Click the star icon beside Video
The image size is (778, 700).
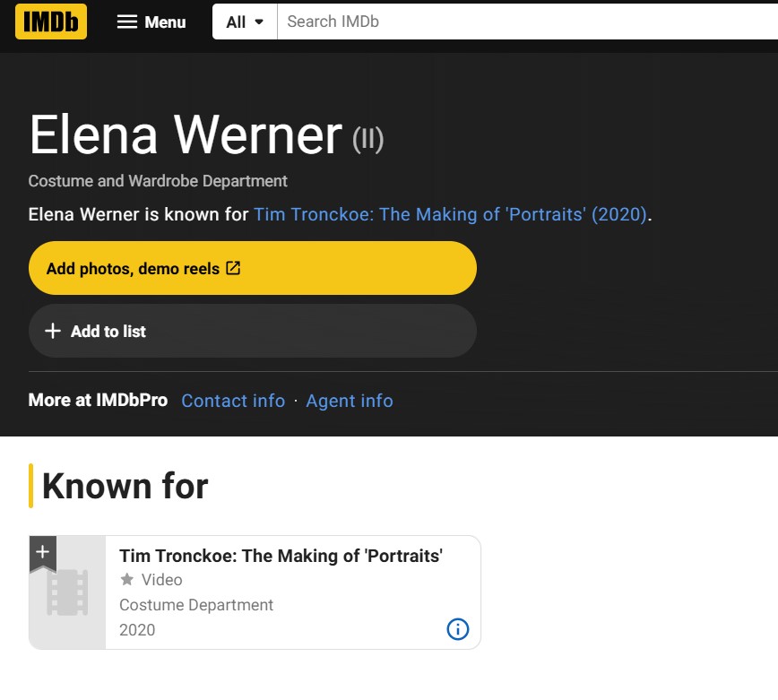point(127,580)
